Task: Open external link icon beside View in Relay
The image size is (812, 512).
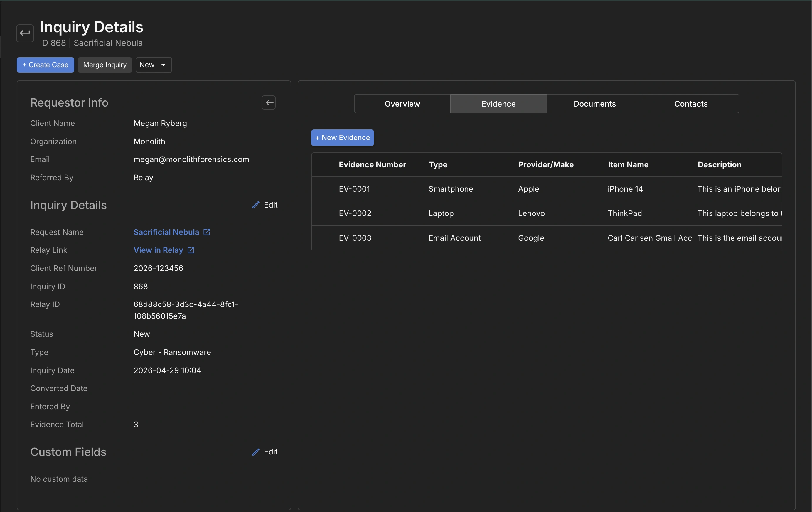Action: coord(191,250)
